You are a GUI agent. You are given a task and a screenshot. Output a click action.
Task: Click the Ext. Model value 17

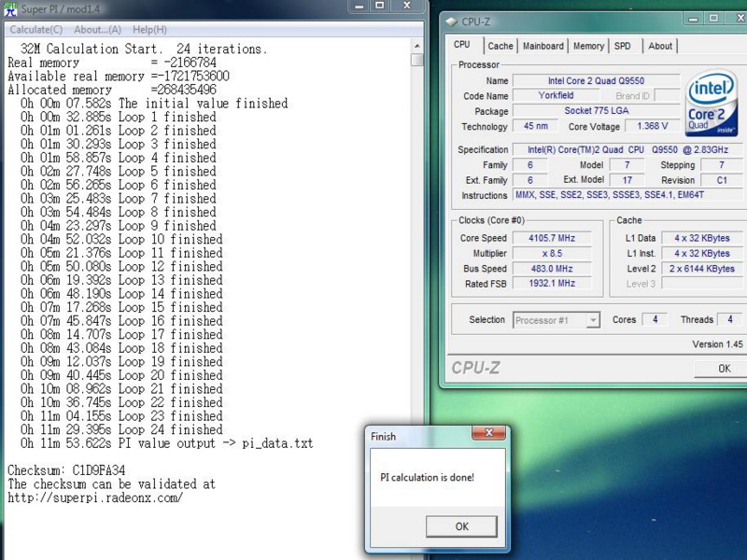(x=627, y=180)
